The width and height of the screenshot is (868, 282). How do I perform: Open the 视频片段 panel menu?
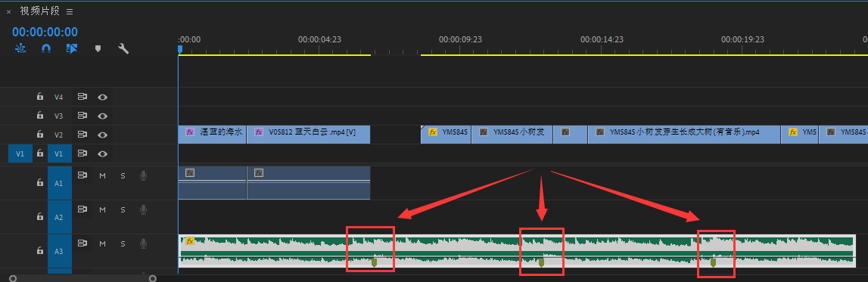(x=69, y=11)
